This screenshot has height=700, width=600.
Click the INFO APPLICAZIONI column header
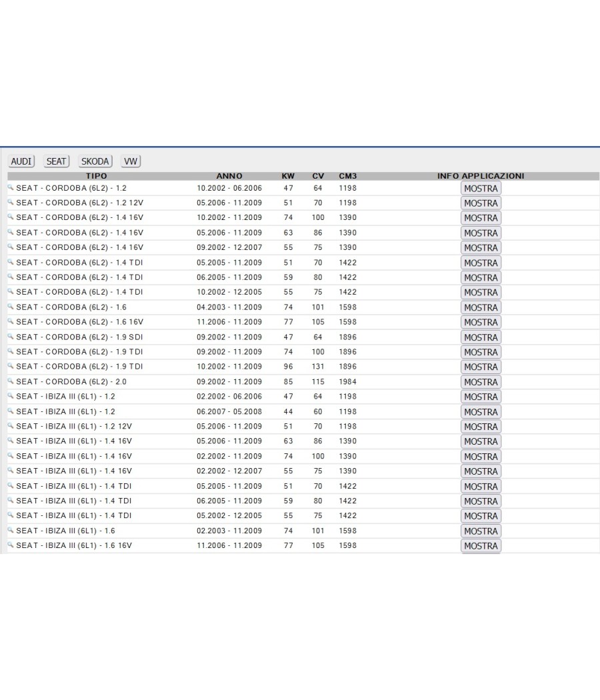(481, 176)
